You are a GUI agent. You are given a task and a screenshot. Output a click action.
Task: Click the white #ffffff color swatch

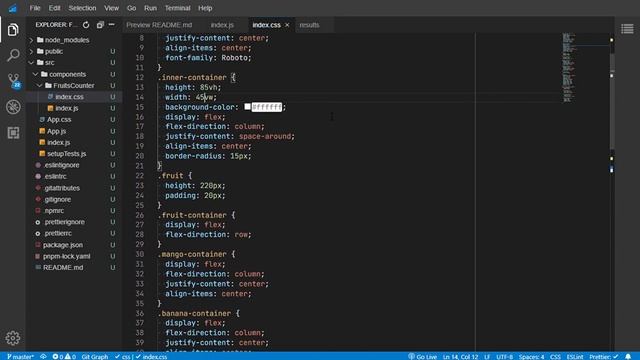(247, 107)
